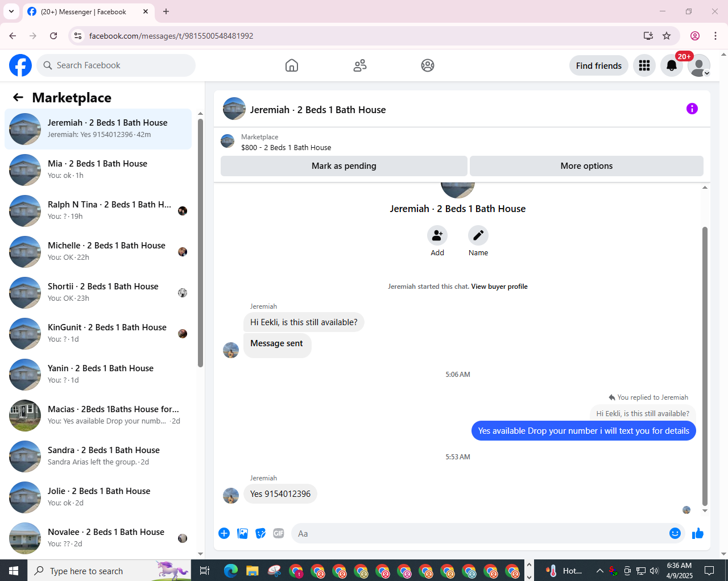The height and width of the screenshot is (581, 728).
Task: Open the notifications bell
Action: click(672, 65)
